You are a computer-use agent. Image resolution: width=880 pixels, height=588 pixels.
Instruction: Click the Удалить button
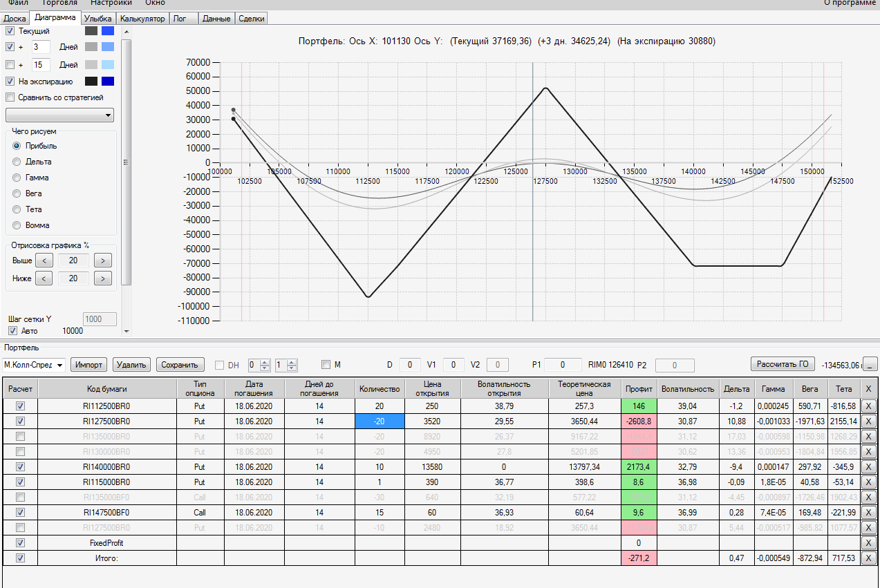click(131, 365)
